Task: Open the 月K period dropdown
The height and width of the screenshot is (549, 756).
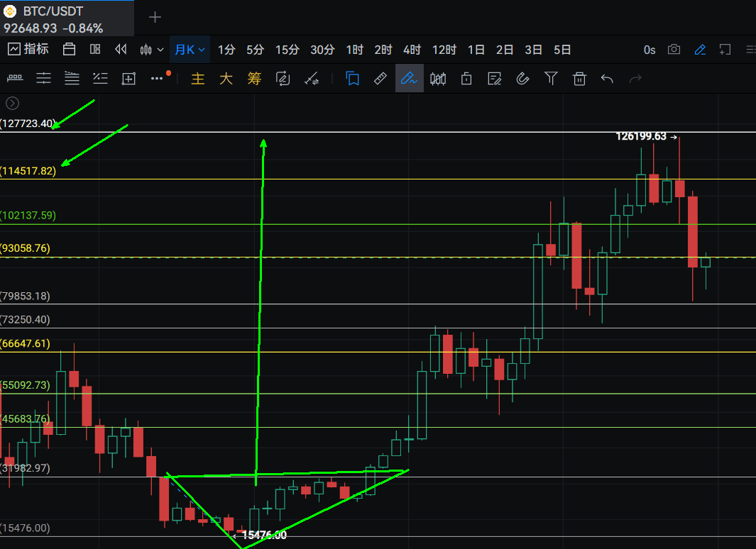Action: coord(190,50)
